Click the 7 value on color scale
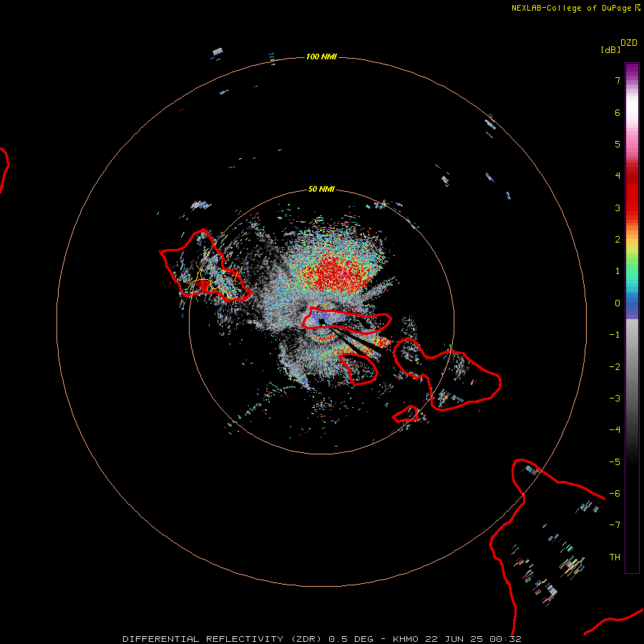Image resolution: width=644 pixels, height=644 pixels. [618, 80]
